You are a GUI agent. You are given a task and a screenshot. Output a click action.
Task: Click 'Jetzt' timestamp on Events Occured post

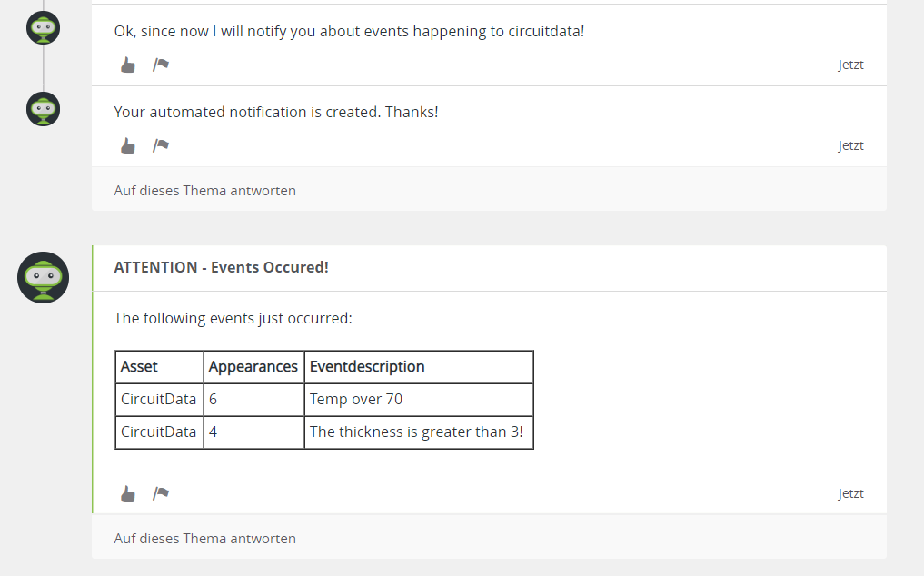point(850,493)
